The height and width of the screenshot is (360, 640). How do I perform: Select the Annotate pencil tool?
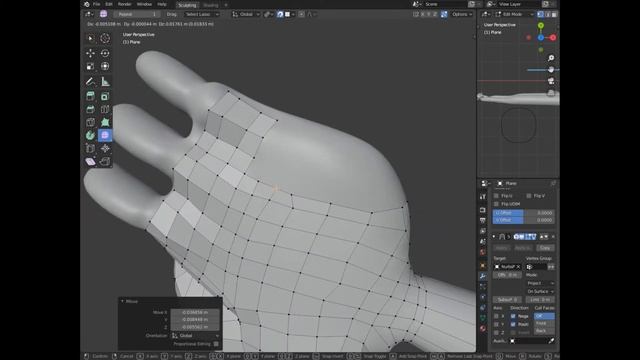click(90, 82)
